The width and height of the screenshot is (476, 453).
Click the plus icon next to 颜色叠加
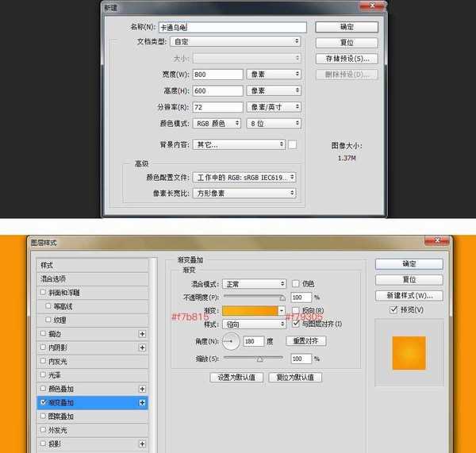tap(142, 389)
